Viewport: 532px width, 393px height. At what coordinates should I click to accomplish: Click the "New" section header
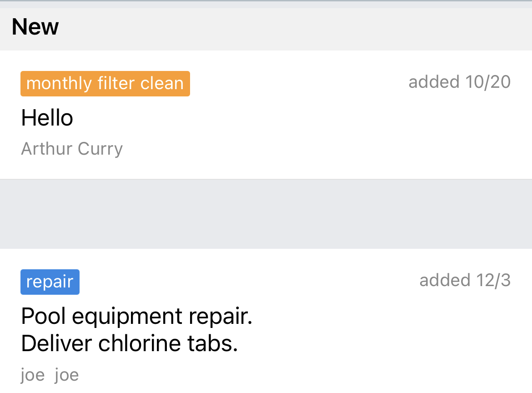click(x=35, y=27)
